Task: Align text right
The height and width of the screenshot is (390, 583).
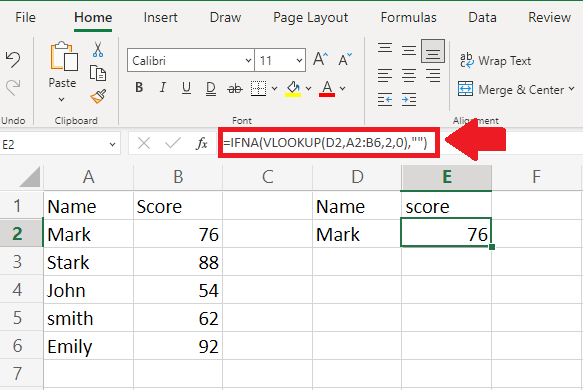Action: click(x=433, y=75)
